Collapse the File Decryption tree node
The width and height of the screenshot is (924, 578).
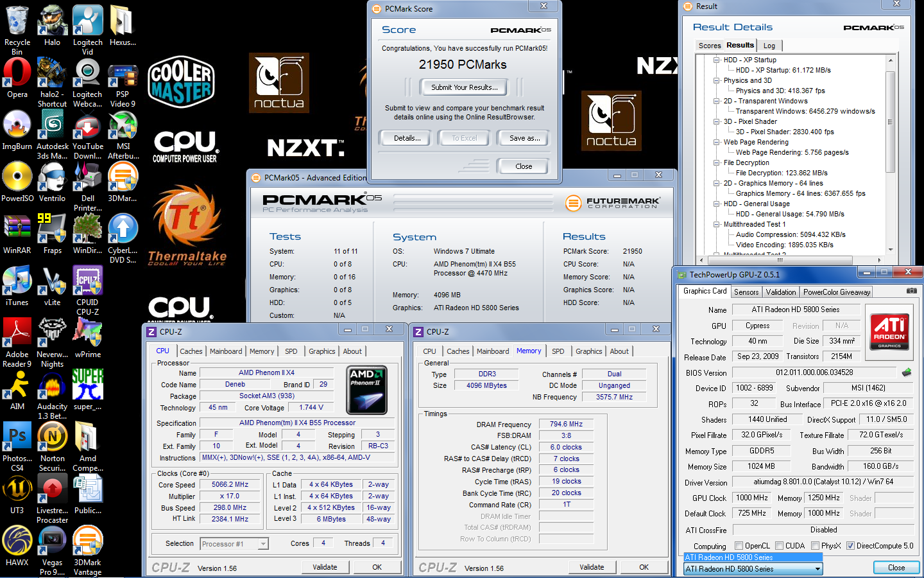(x=717, y=162)
